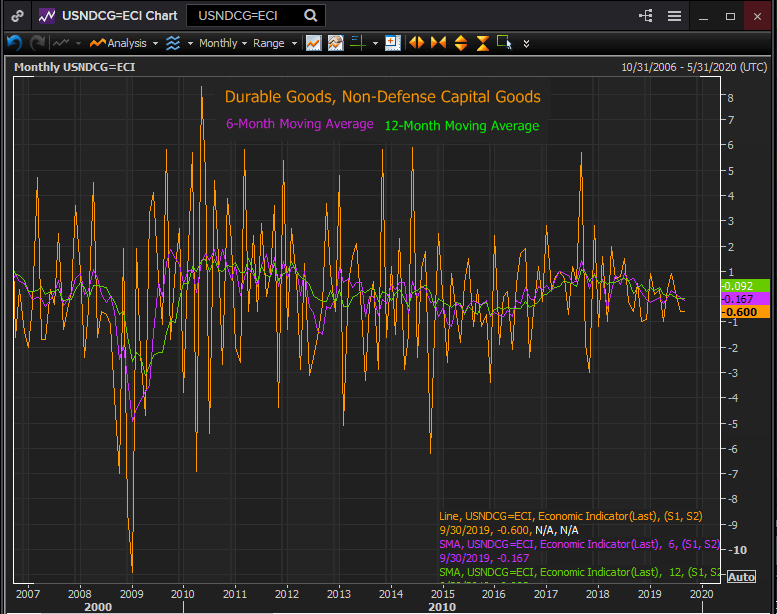Screen dimensions: 777x614
Task: Expand the toolbar overflow chevron
Action: [x=526, y=43]
